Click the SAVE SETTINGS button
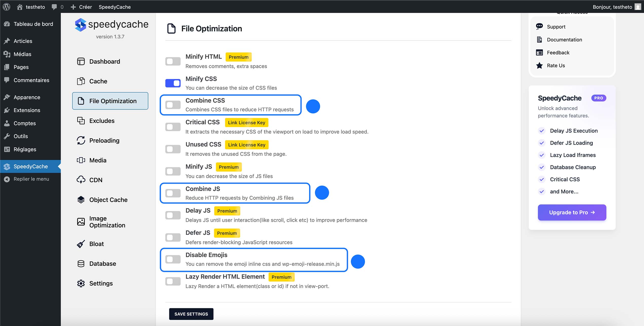Screen dimensions: 644x326 click(x=191, y=314)
